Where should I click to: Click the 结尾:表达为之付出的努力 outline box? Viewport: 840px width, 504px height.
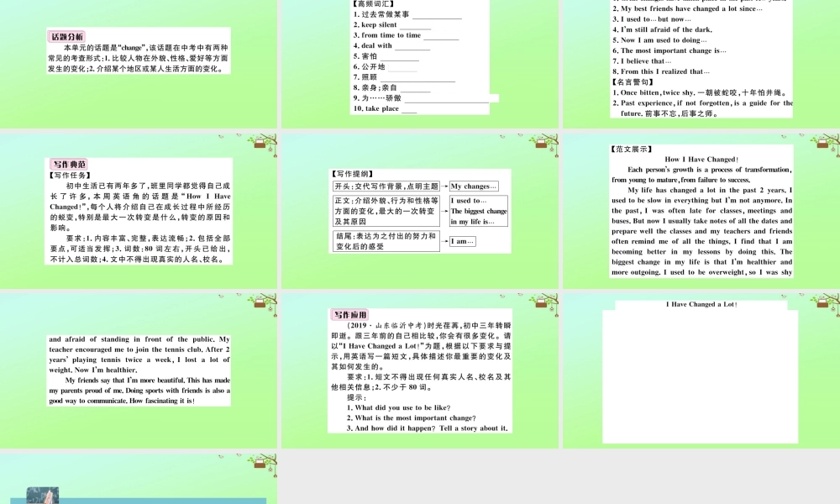tap(386, 241)
